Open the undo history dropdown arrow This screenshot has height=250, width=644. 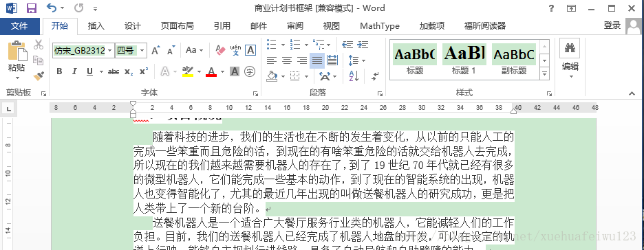pyautogui.click(x=62, y=8)
